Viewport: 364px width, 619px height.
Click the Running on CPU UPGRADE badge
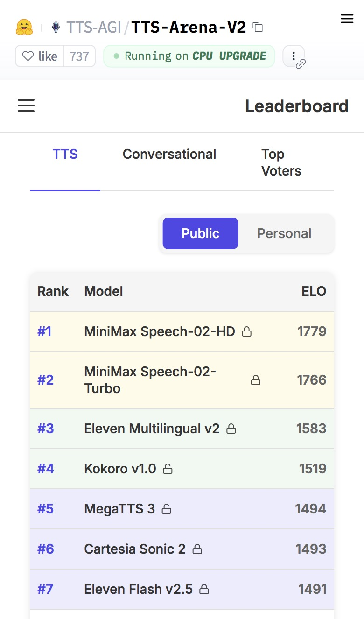pyautogui.click(x=189, y=56)
